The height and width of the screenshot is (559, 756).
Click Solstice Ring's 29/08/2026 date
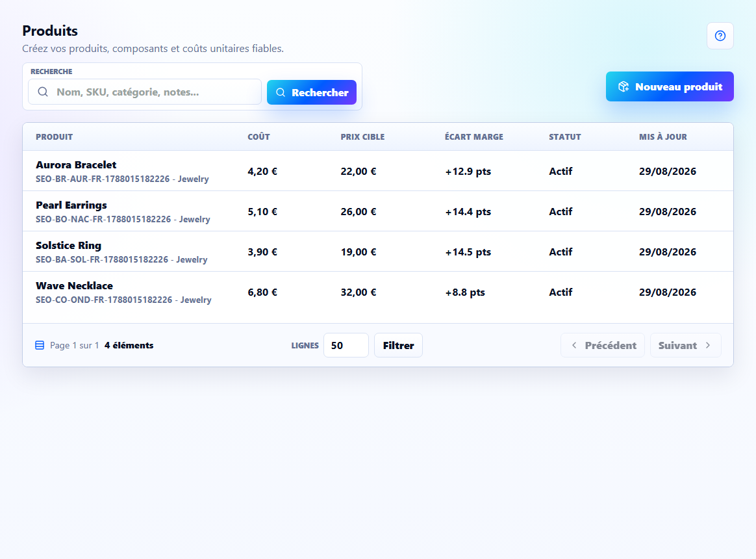[668, 252]
